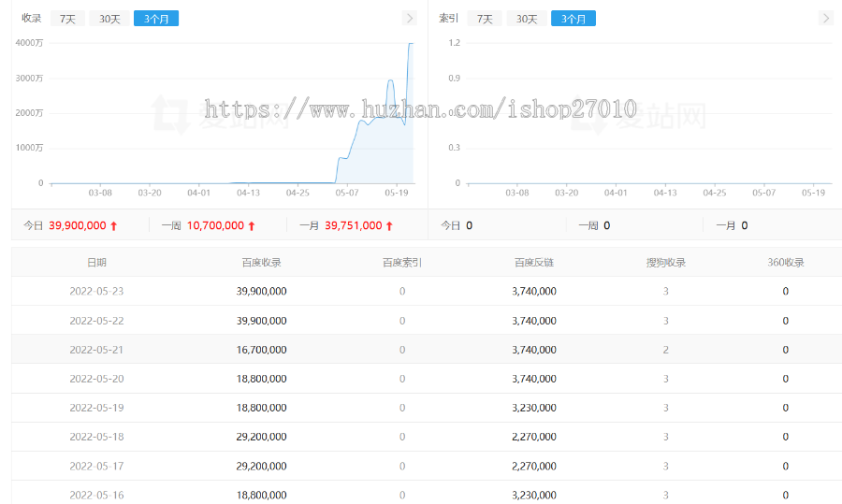Screen dimensions: 842x504
Task: Click 29,200,000 收录 for 2022-05-18
Action: click(262, 437)
